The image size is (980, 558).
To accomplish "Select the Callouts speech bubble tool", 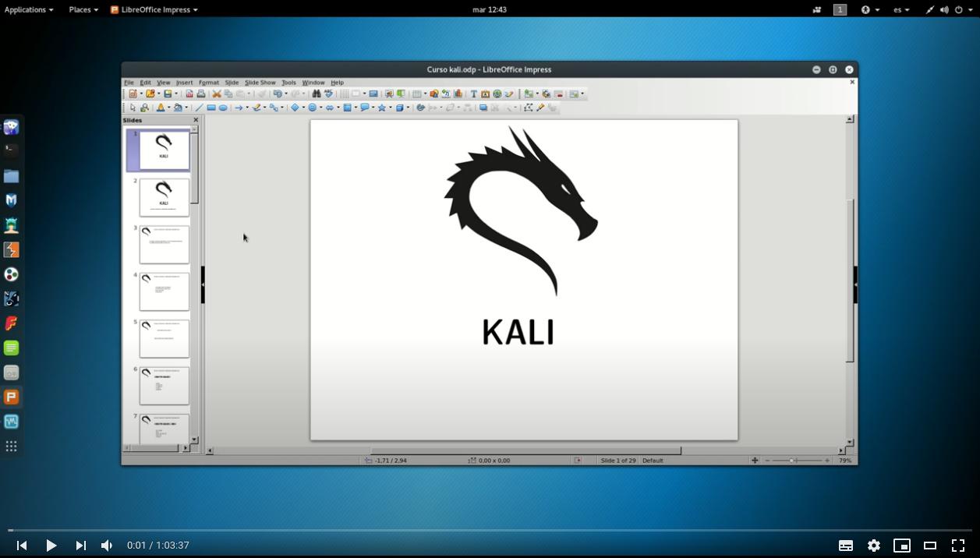I will [x=364, y=108].
